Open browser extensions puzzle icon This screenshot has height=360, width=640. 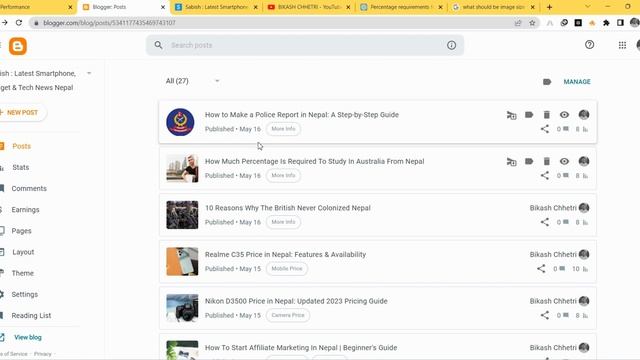tap(606, 23)
